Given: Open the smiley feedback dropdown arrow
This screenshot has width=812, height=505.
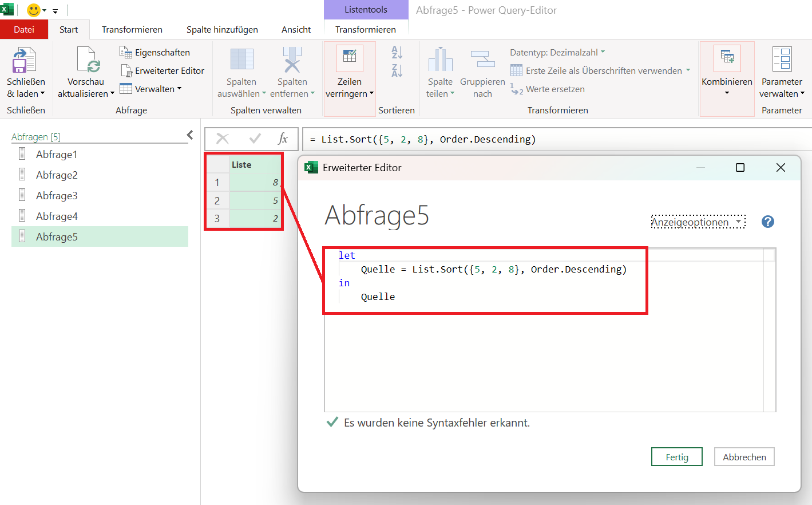Looking at the screenshot, I should (x=44, y=10).
